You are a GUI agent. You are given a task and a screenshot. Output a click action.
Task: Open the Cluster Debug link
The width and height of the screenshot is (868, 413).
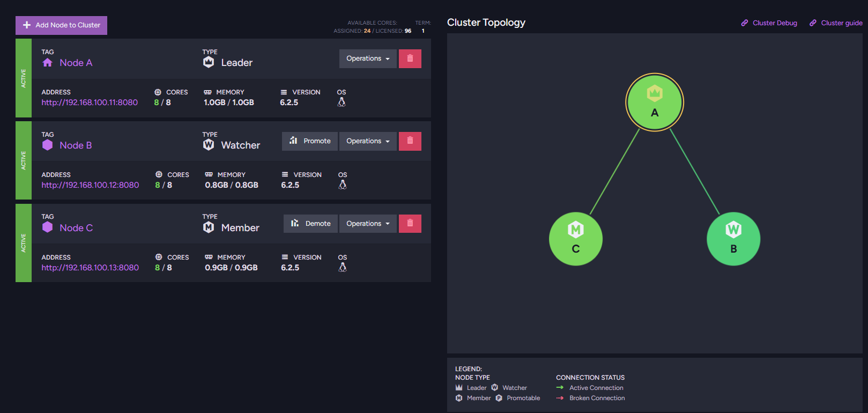click(x=769, y=23)
